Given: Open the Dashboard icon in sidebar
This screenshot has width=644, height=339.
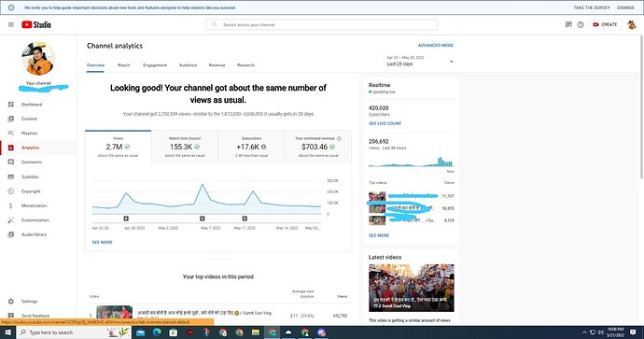Looking at the screenshot, I should (11, 105).
